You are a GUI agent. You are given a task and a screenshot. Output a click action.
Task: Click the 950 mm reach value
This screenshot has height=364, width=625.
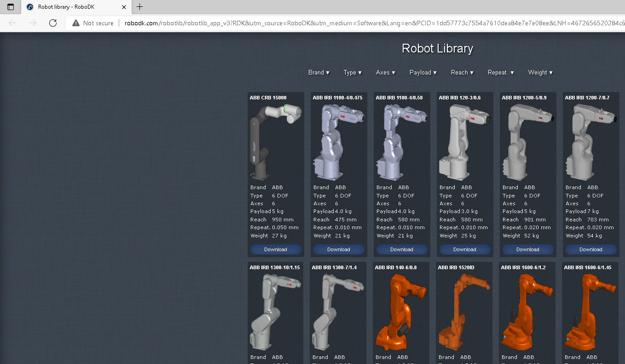click(283, 220)
